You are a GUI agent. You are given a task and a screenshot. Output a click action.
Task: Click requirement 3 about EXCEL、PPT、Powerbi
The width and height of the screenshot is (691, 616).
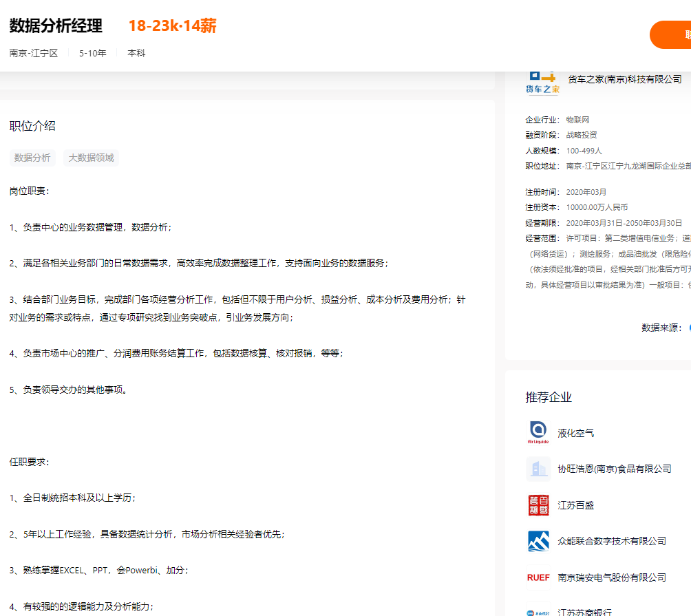98,570
